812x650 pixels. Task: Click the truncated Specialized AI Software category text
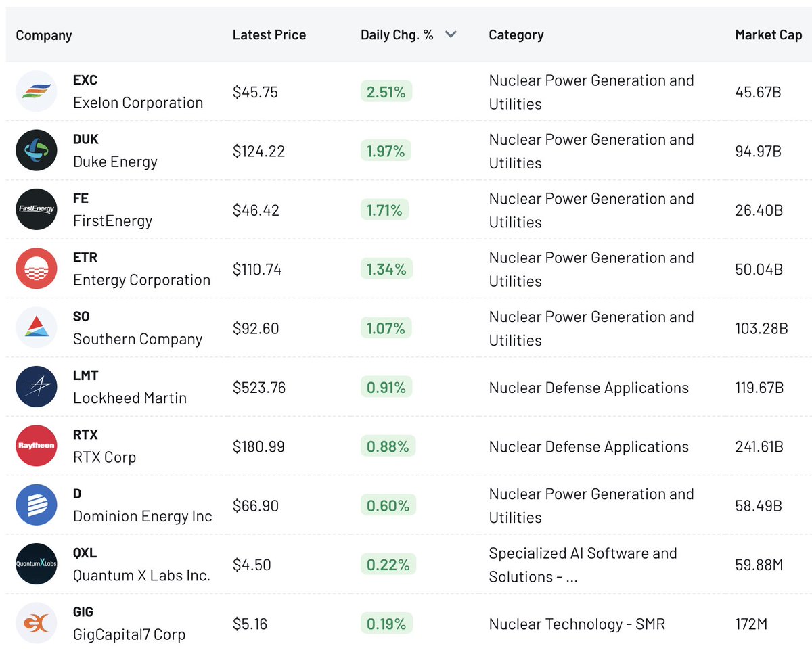coord(583,565)
